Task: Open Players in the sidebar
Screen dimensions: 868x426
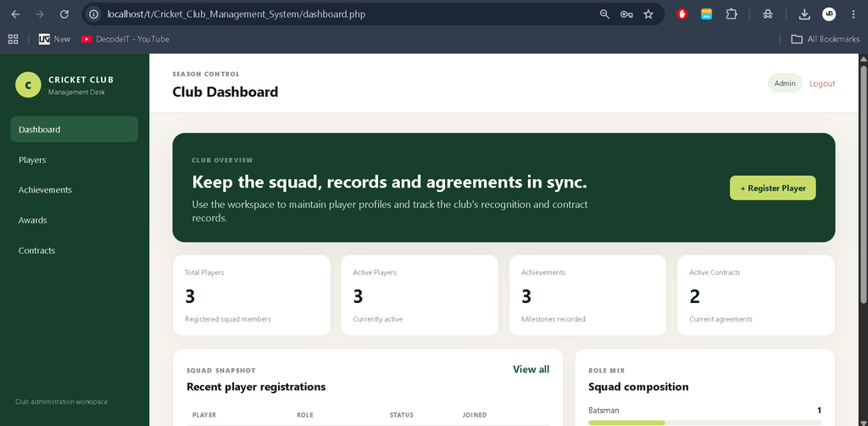Action: click(x=75, y=160)
